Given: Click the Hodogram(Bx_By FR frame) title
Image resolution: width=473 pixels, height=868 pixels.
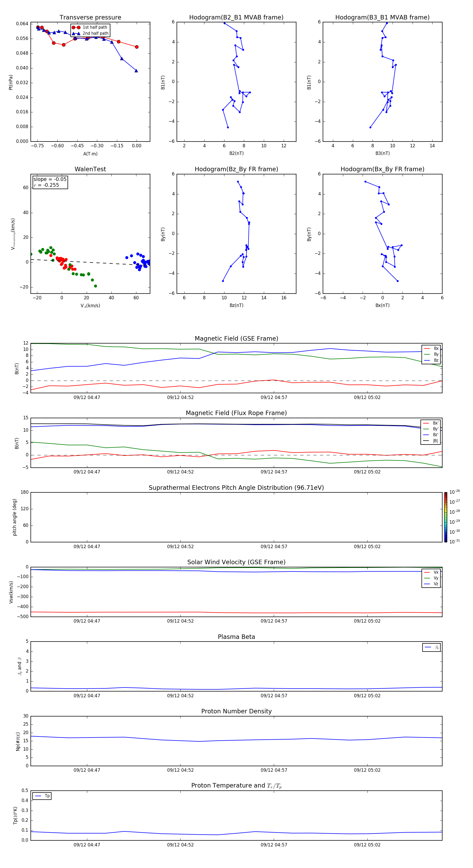Looking at the screenshot, I should 382,169.
